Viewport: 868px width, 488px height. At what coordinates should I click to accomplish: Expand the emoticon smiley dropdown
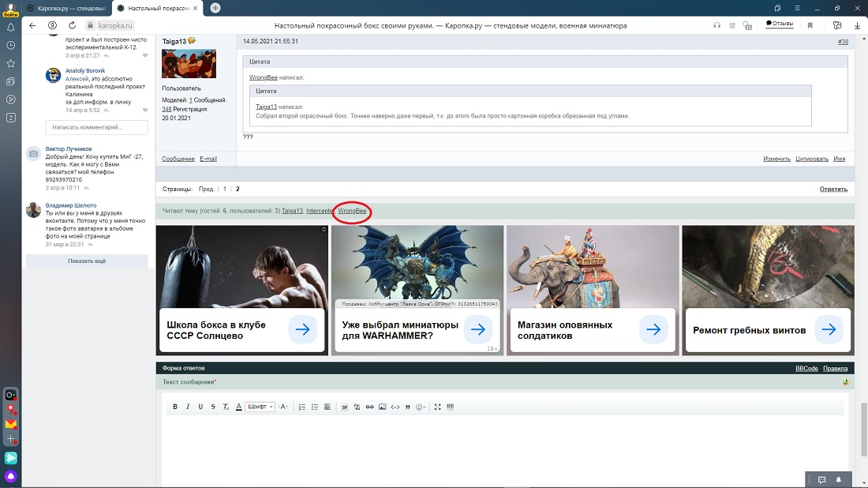pyautogui.click(x=421, y=407)
